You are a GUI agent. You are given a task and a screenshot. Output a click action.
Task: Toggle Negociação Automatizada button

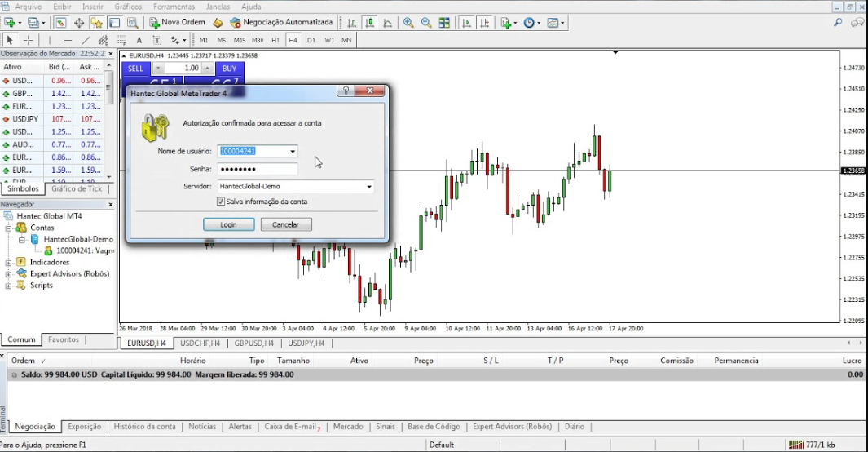point(281,23)
